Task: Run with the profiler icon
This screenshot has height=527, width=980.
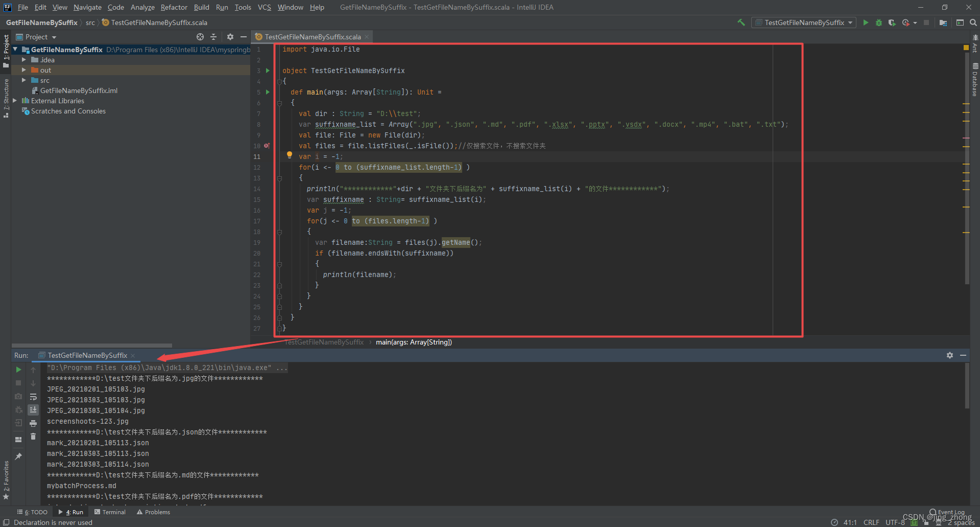Action: [x=906, y=22]
